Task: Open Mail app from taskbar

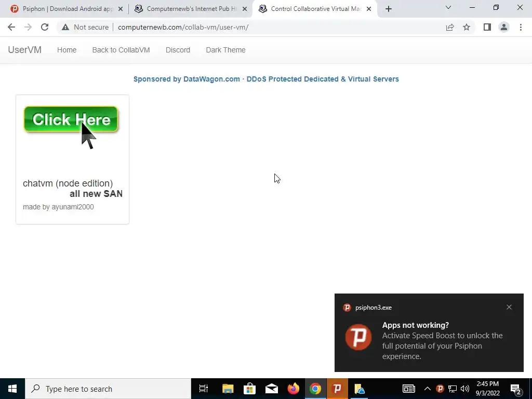Action: 271,389
